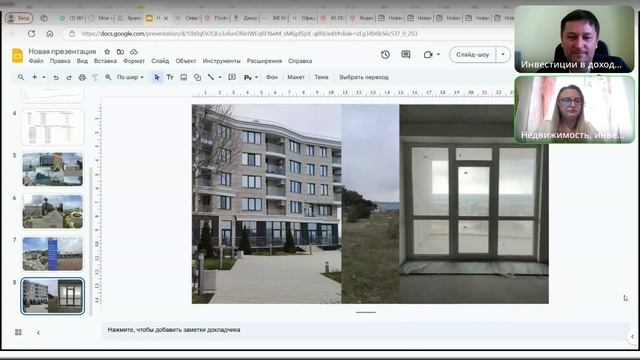Click the search menus magnifier icon
This screenshot has width=640, height=360.
point(21,77)
